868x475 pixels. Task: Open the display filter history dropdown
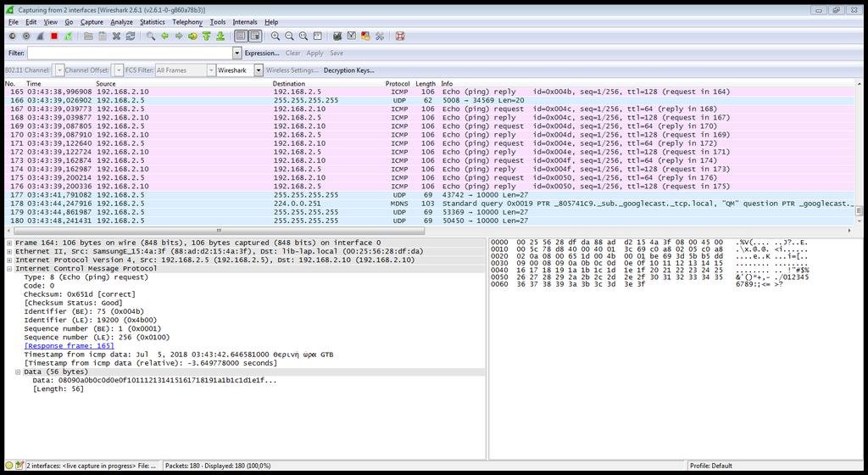pos(237,53)
